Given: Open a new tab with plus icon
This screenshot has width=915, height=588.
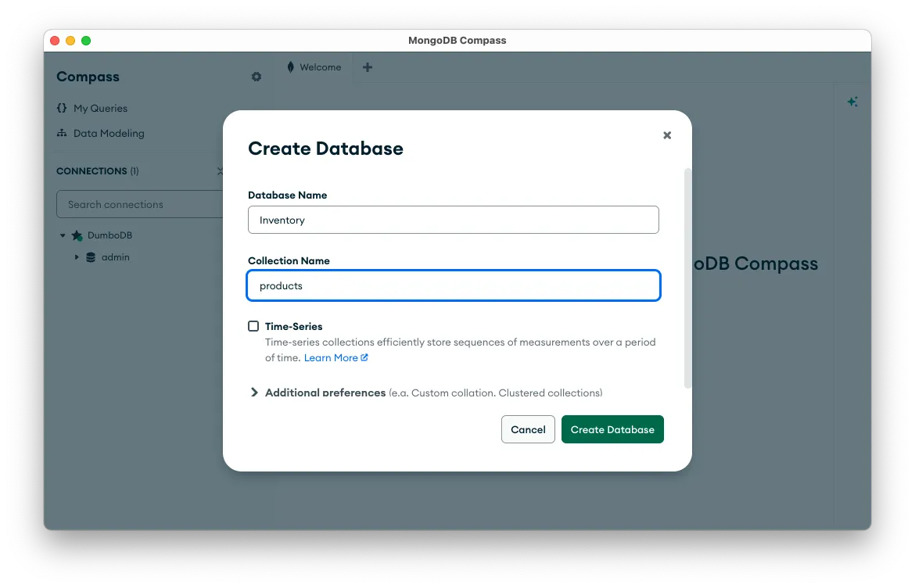Looking at the screenshot, I should (368, 67).
